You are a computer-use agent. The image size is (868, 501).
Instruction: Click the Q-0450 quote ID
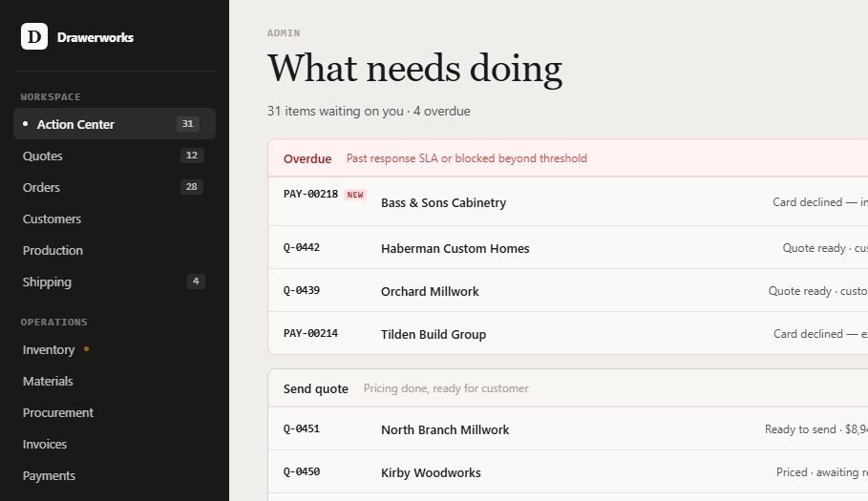[x=302, y=471]
